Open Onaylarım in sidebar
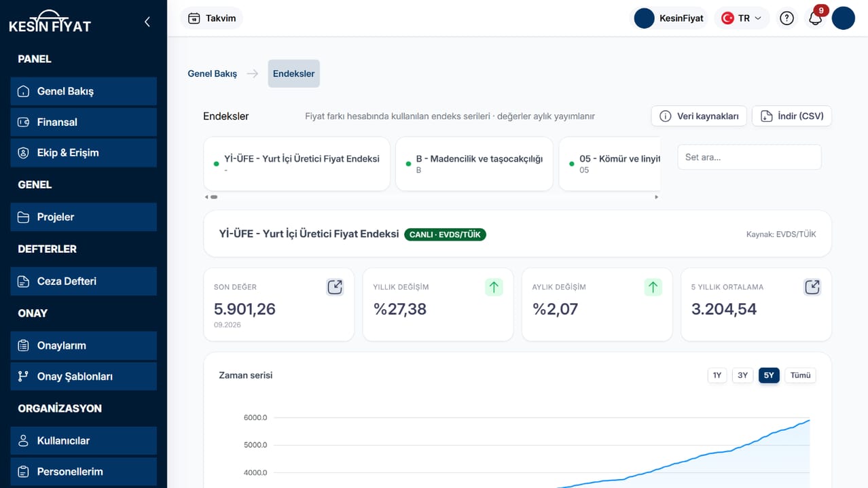The image size is (868, 488). (x=84, y=345)
